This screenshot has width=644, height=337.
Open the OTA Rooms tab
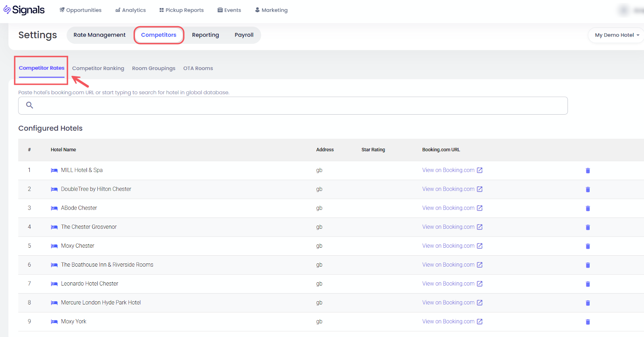(198, 68)
